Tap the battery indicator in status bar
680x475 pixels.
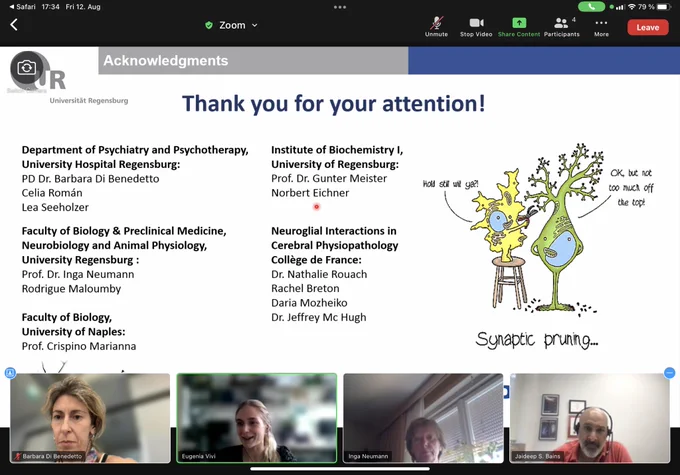pyautogui.click(x=664, y=7)
